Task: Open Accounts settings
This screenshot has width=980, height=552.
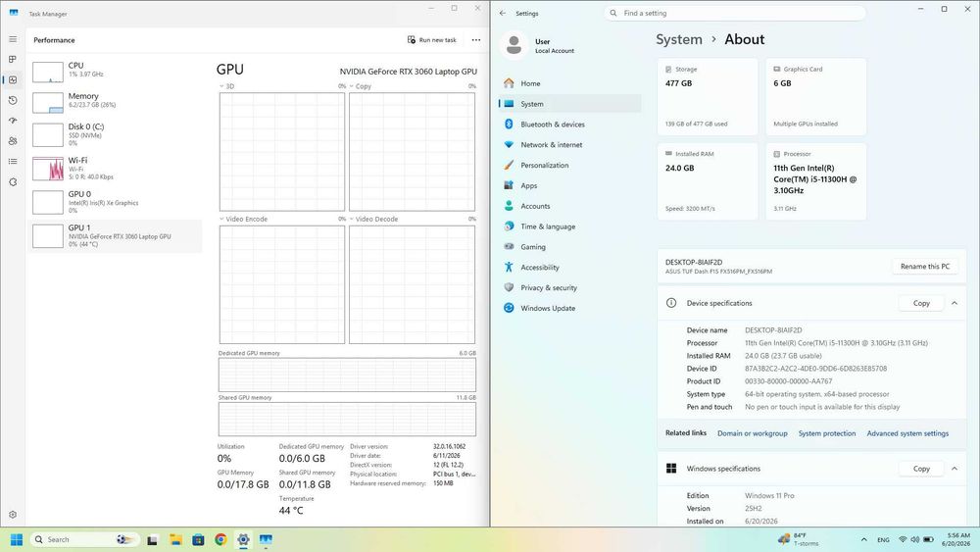Action: [570, 206]
